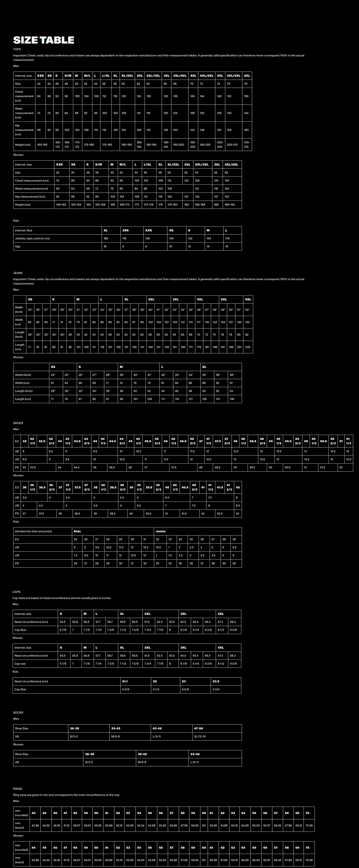
Task: Click the 5XL/6XL column header in Men tops
Action: (x=234, y=76)
